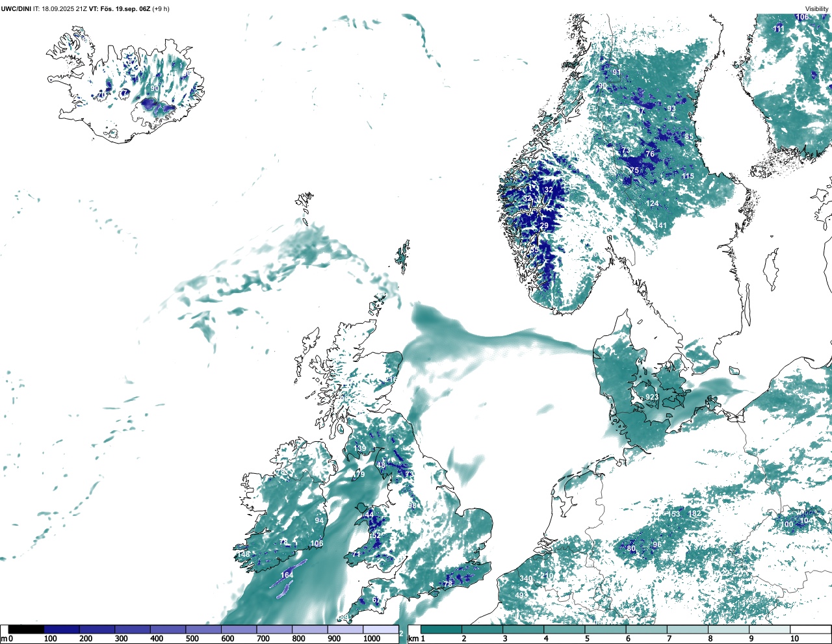The image size is (832, 644).
Task: Click the '111' value over Finland
Action: pos(779,29)
